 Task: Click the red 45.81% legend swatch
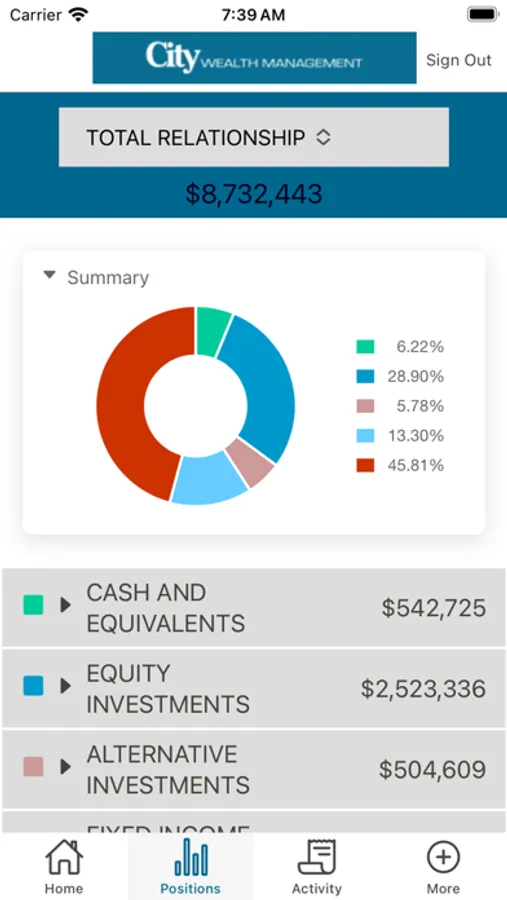[x=365, y=465]
